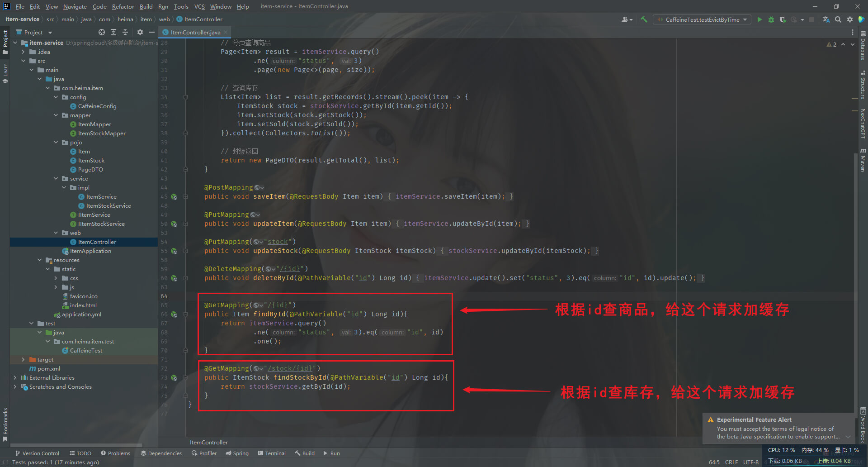Click gutter bean icon on line 73
Screen dimensions: 868x467
pos(174,378)
